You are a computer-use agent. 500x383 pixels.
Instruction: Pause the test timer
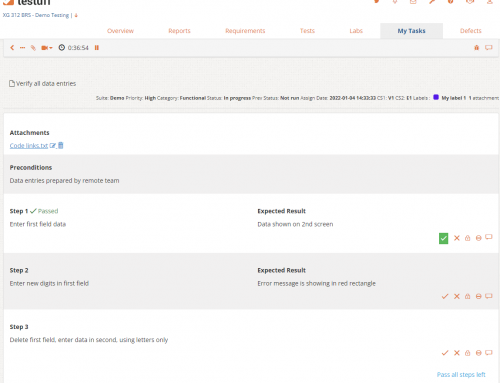97,48
